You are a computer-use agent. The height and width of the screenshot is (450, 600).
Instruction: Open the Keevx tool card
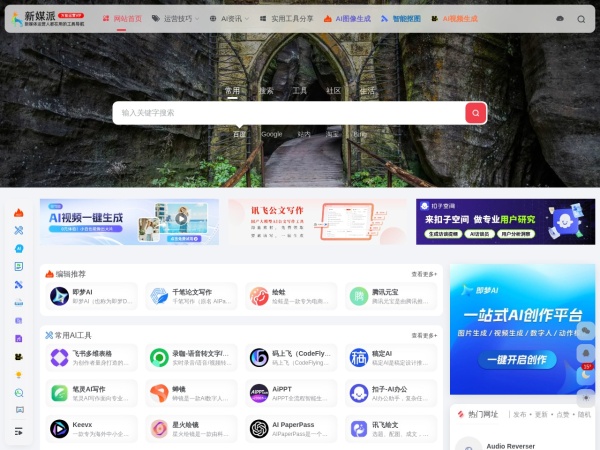click(91, 429)
